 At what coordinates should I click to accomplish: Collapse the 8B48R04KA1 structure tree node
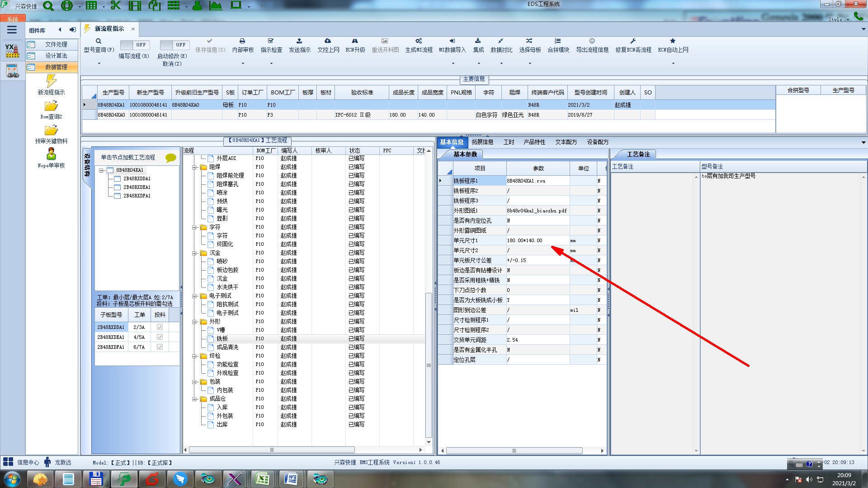[x=102, y=170]
